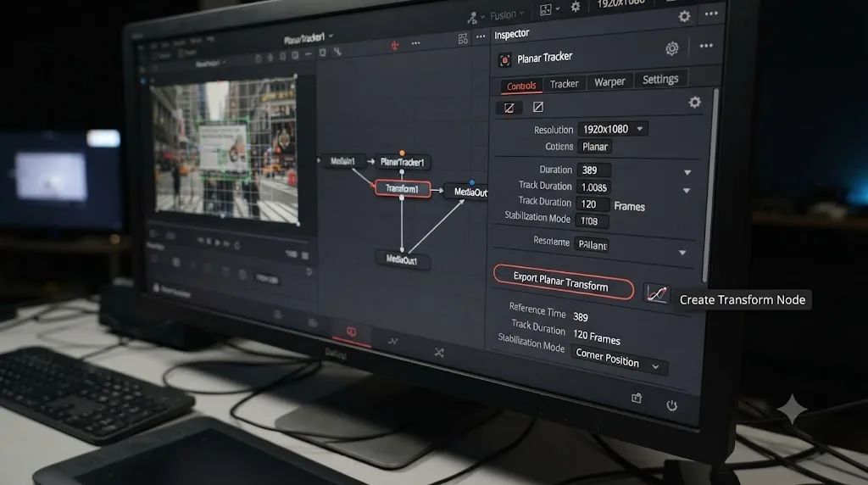Image resolution: width=868 pixels, height=485 pixels.
Task: Click the export icon left of the power icon
Action: (x=637, y=398)
